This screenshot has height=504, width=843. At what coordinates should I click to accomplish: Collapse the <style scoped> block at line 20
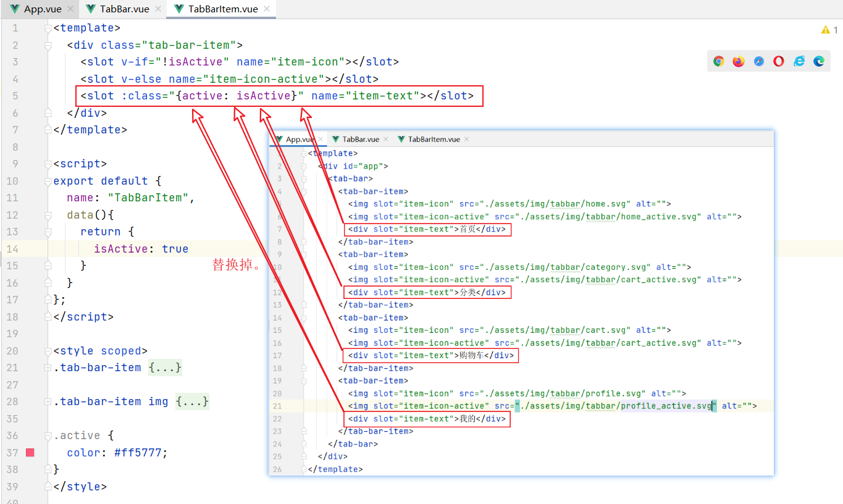[x=48, y=351]
